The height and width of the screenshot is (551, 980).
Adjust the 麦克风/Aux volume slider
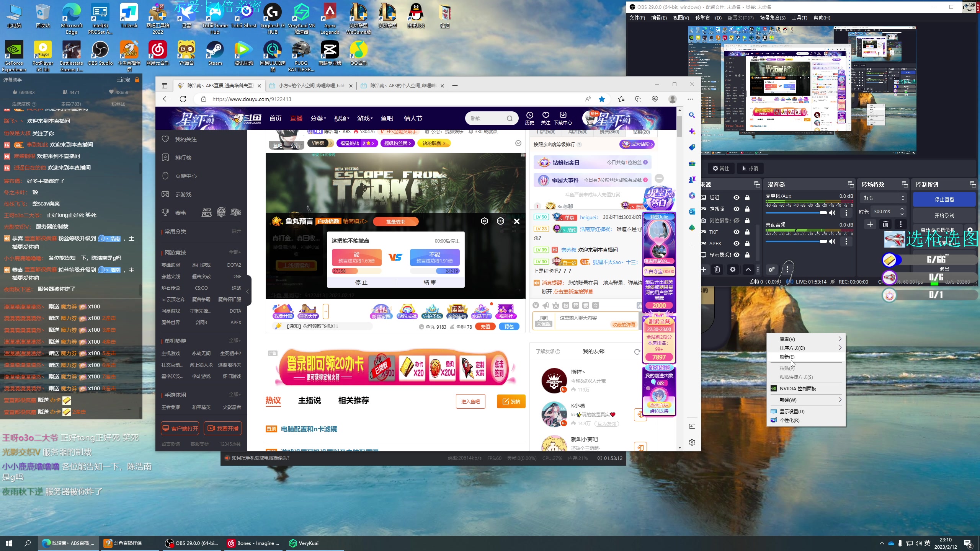coord(796,213)
